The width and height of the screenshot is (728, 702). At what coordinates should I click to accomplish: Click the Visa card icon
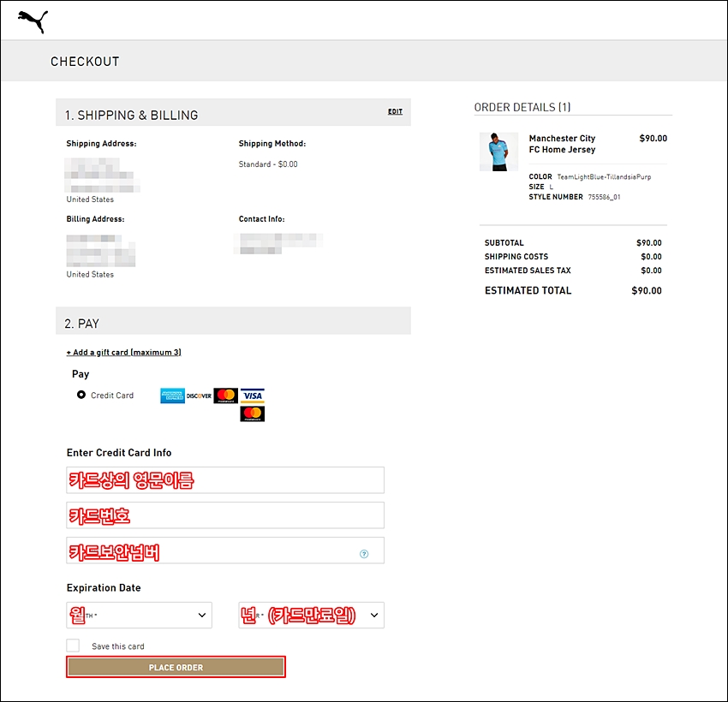tap(253, 396)
